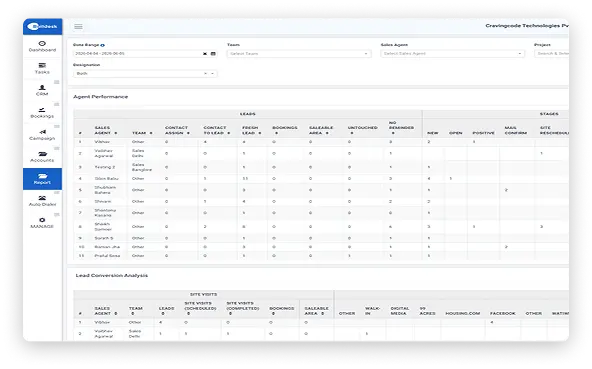Screen dimensions: 592x369
Task: Select agent Testing 2 in Agent Performance
Action: [105, 167]
